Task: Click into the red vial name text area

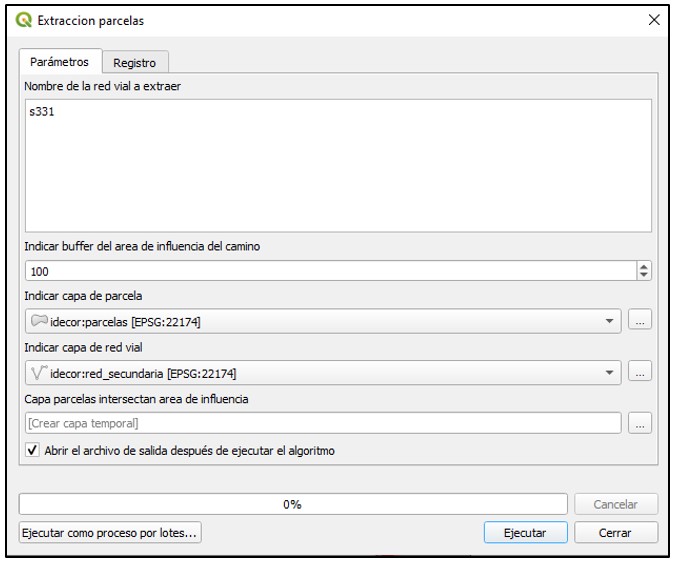Action: [338, 166]
